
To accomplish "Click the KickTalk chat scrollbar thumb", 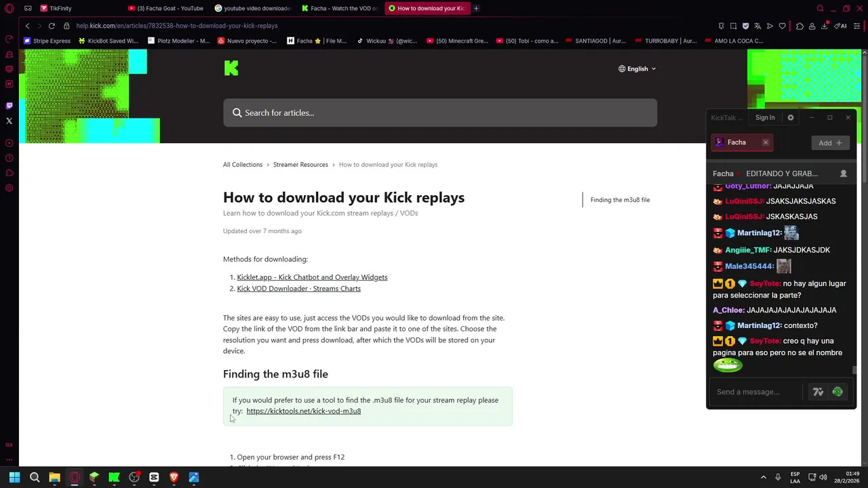I will pos(854,370).
